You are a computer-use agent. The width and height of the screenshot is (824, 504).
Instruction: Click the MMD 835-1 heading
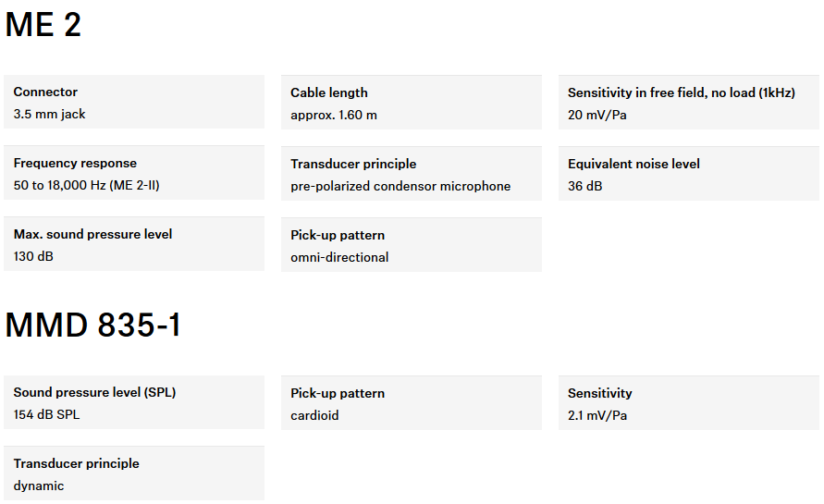tap(93, 326)
